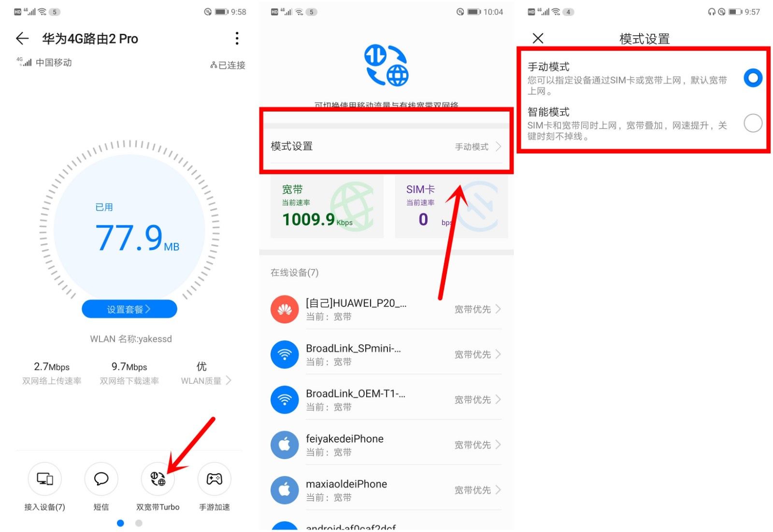Tap the BroadLink_SPmini Wi-Fi icon
This screenshot has height=532, width=773.
pyautogui.click(x=285, y=355)
